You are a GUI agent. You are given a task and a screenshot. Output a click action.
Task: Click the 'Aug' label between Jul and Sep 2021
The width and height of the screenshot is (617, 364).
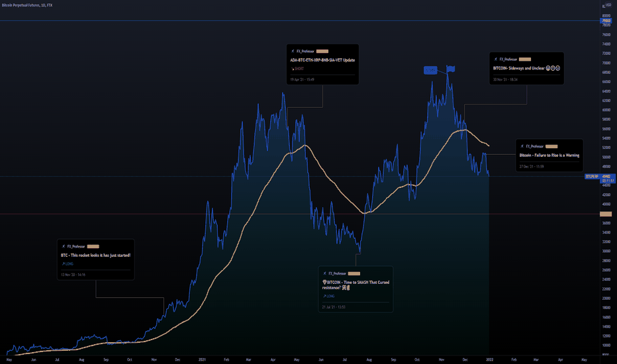(369, 359)
